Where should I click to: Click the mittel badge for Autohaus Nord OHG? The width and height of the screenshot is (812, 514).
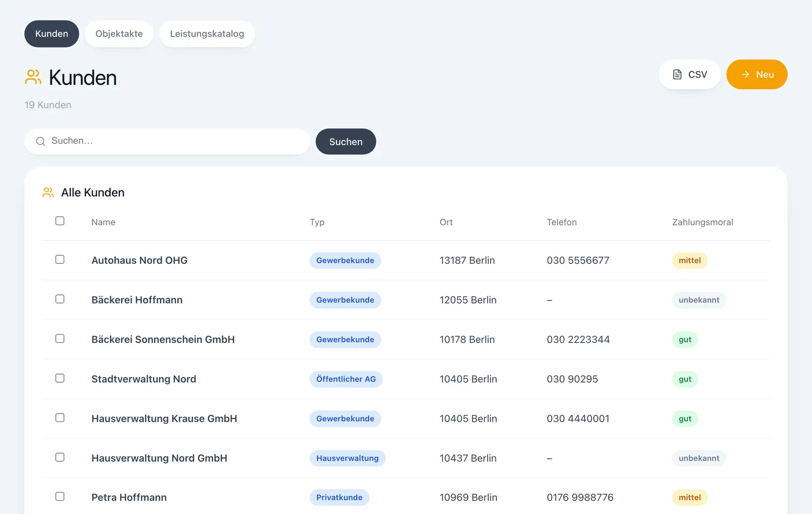point(690,260)
